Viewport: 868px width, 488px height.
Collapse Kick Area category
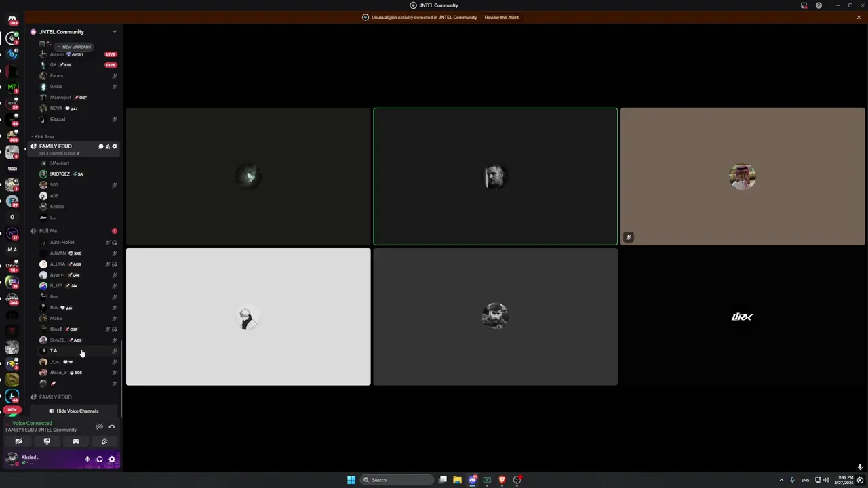[x=44, y=137]
